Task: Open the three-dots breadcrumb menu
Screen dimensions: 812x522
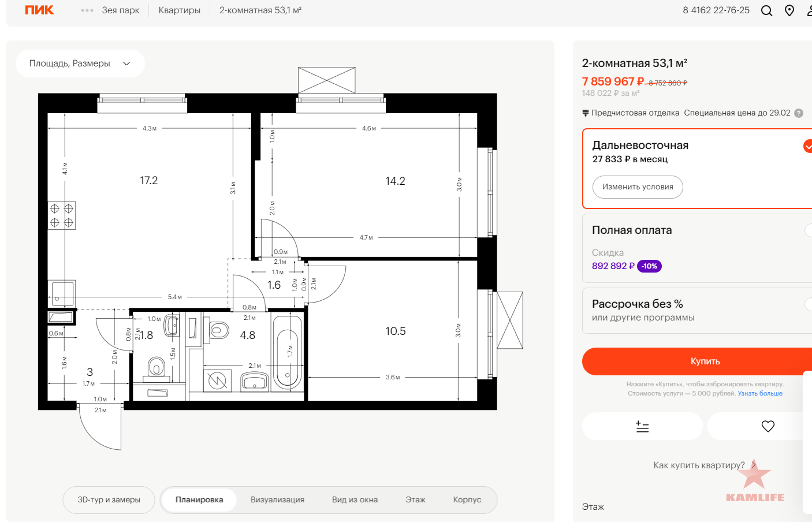Action: click(x=87, y=10)
